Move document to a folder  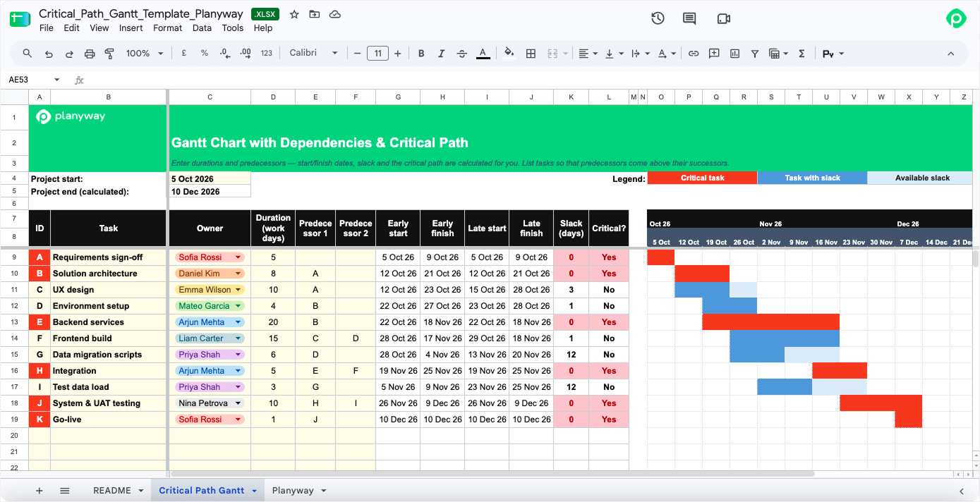pos(315,14)
